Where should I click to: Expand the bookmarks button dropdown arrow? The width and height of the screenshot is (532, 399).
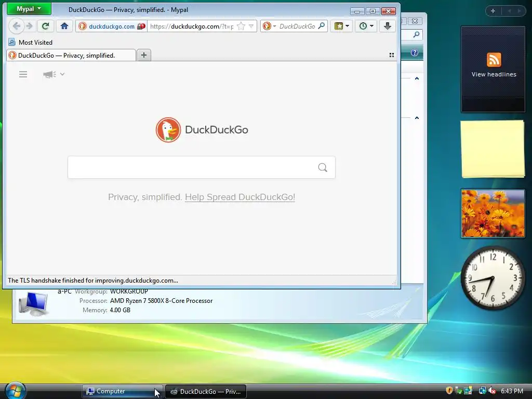click(347, 26)
